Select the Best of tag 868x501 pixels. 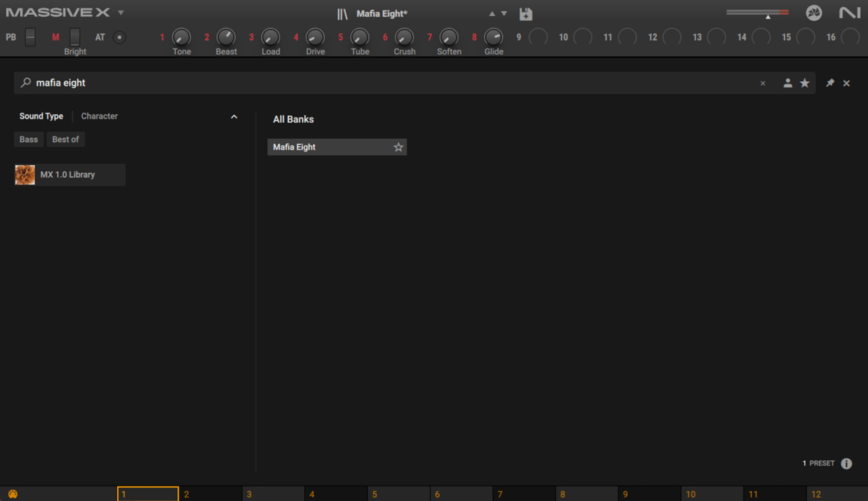(66, 140)
